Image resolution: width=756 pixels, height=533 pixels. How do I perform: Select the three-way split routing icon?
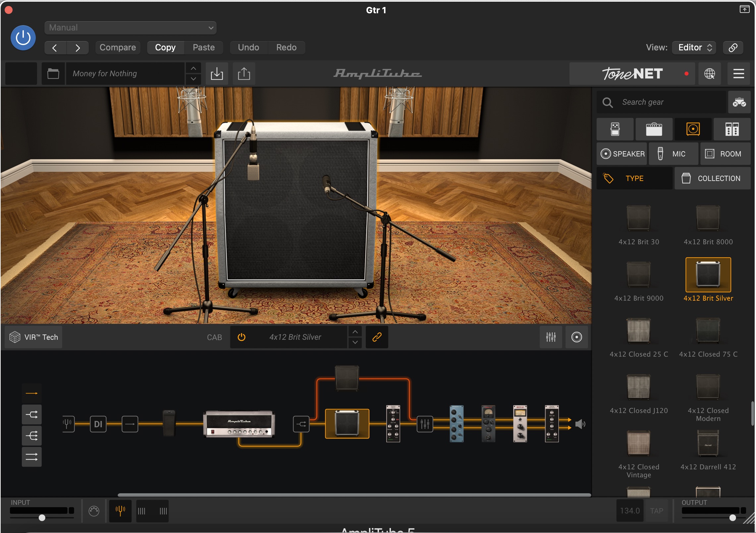(x=32, y=436)
